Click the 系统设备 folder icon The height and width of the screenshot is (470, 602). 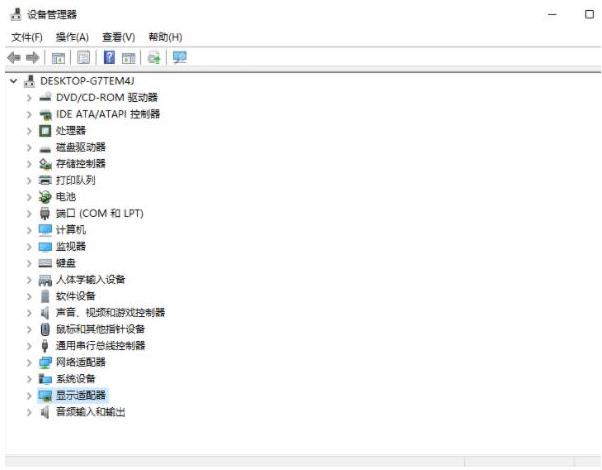45,379
